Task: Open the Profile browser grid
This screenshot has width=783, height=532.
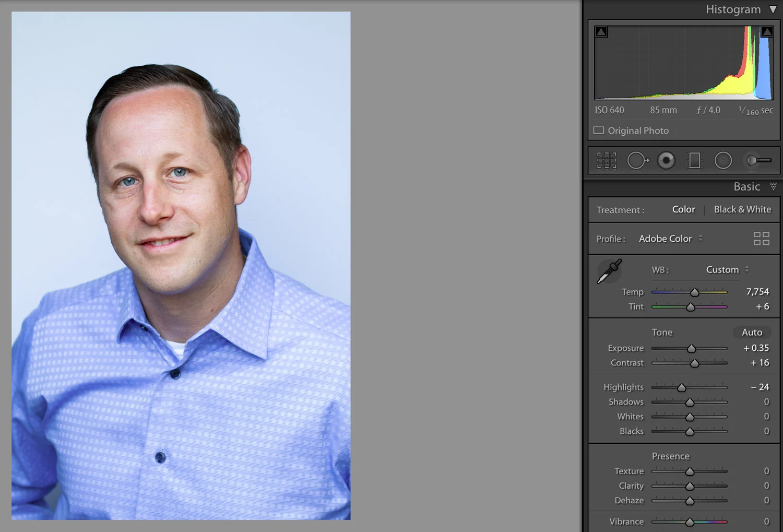Action: (x=761, y=238)
